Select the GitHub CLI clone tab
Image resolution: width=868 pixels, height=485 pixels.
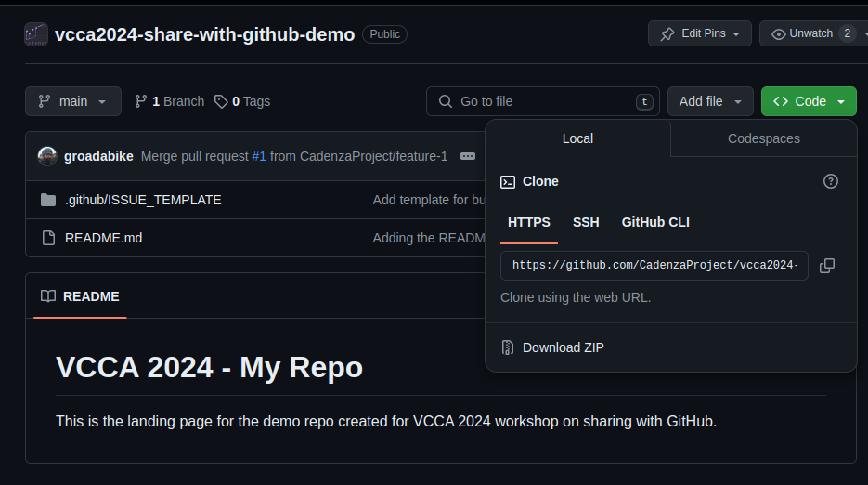[655, 222]
